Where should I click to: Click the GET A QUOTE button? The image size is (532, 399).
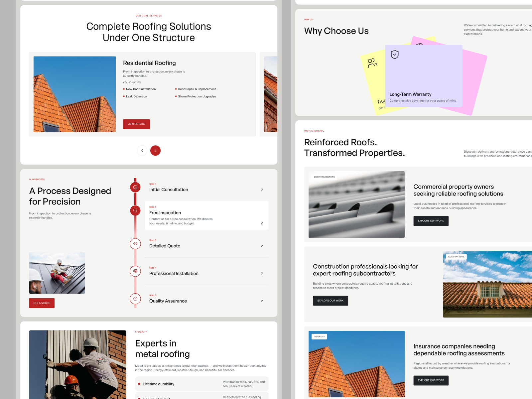(42, 303)
